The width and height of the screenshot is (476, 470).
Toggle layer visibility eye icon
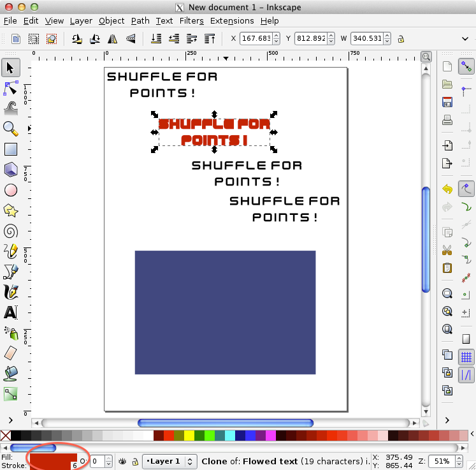pos(122,461)
